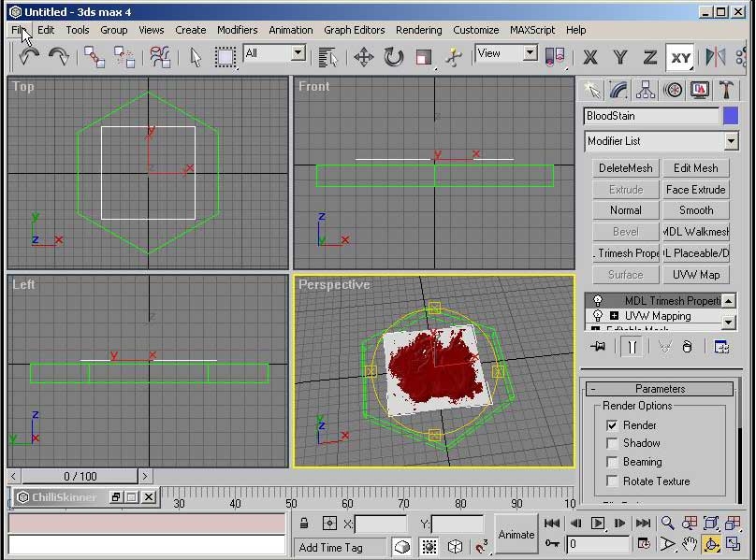Open the Rendering menu
The width and height of the screenshot is (756, 560).
pyautogui.click(x=418, y=30)
